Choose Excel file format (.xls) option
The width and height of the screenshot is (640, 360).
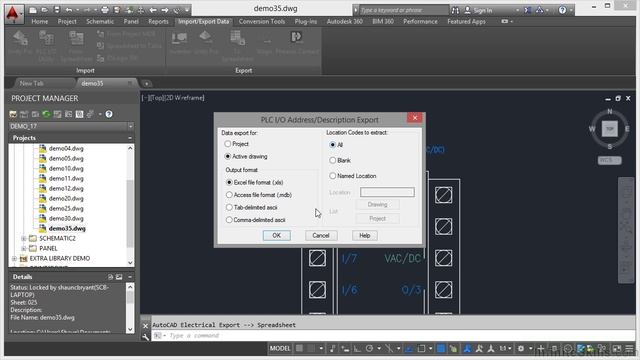[229, 182]
